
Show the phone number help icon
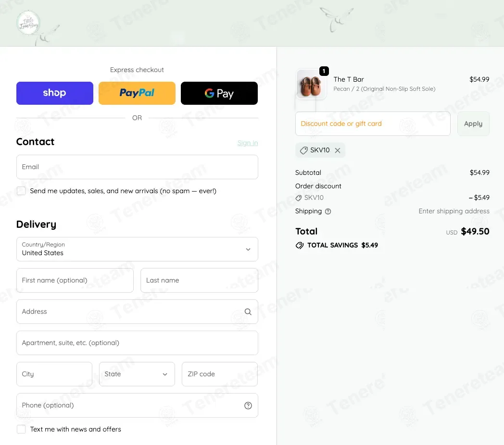[x=248, y=406]
